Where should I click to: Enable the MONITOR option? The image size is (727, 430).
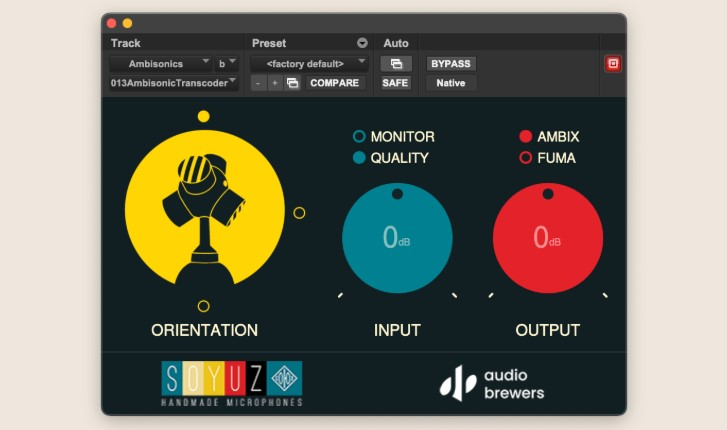tap(359, 137)
